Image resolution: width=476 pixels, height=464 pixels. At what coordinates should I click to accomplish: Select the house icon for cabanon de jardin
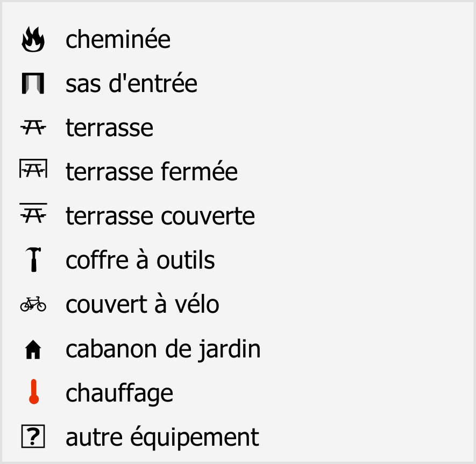[x=33, y=350]
